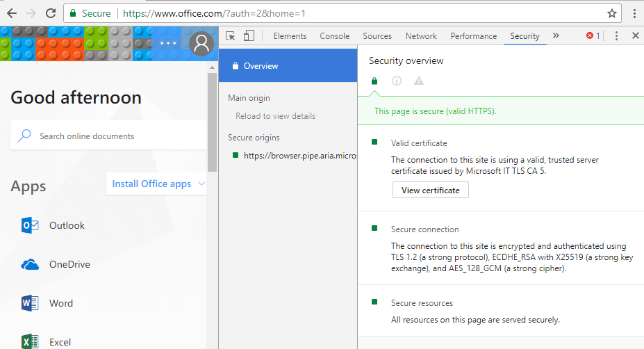Click the 'Security overview' title
This screenshot has height=349, width=644.
pos(406,61)
